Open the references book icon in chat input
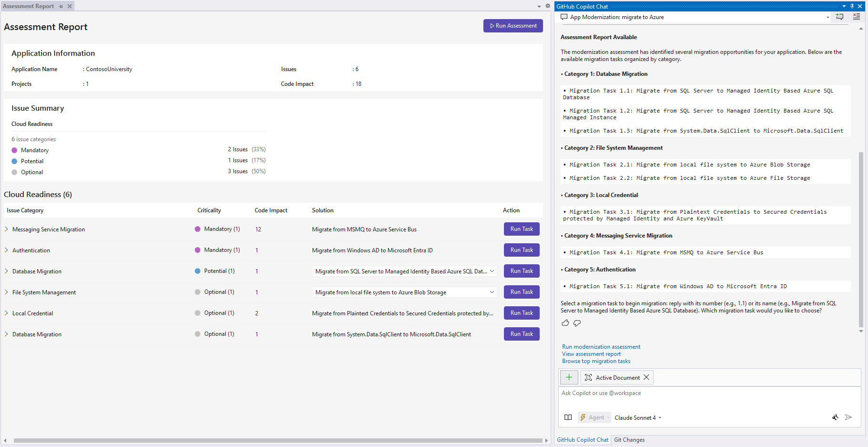This screenshot has width=868, height=447. 568,417
